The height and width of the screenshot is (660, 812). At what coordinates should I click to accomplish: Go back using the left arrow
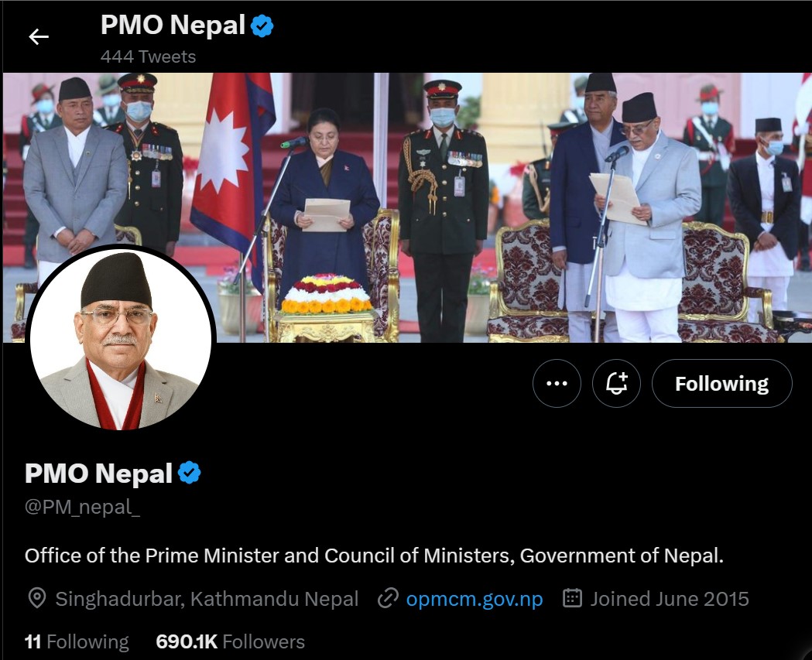coord(39,37)
